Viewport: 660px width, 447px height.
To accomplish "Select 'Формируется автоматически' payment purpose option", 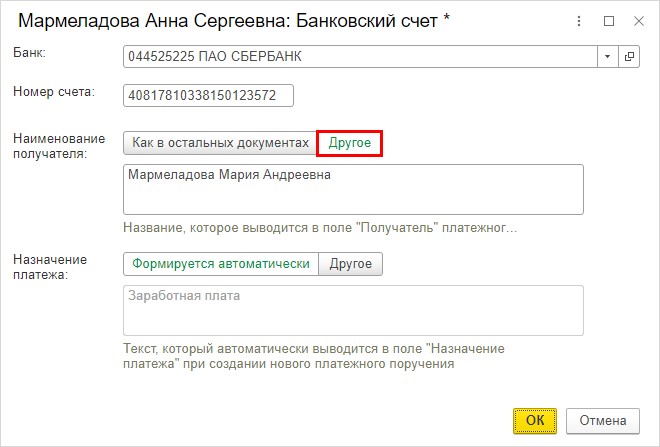I will pos(221,264).
